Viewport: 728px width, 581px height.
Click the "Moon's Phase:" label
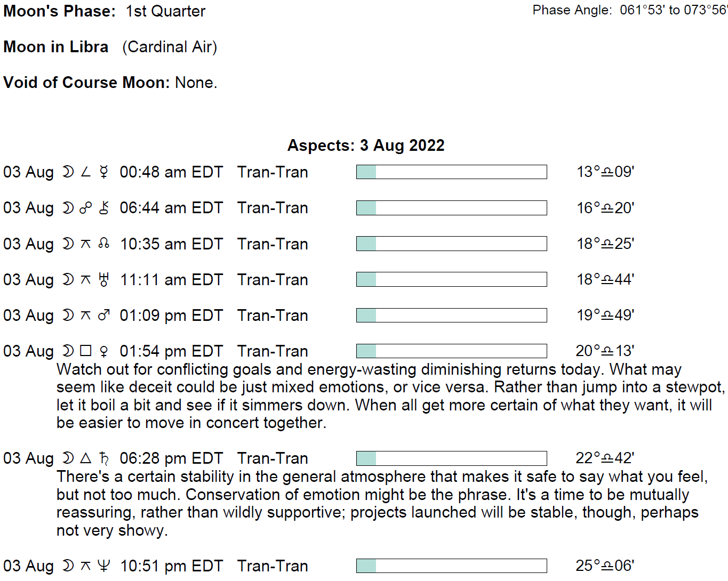click(59, 11)
